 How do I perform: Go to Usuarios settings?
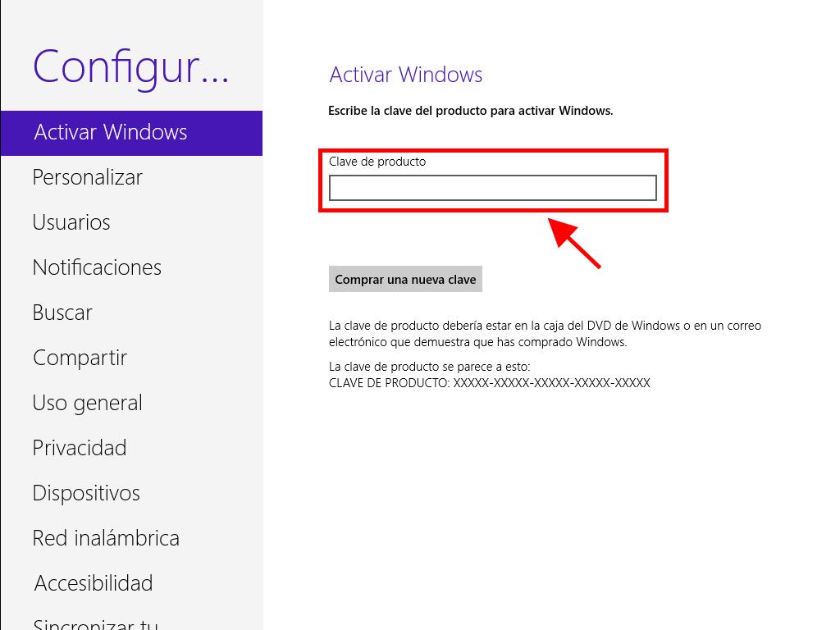(71, 222)
